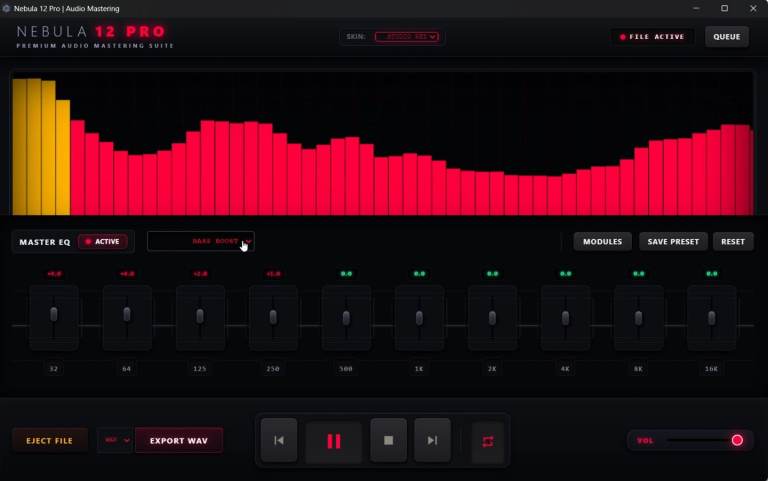Click the 125 Hz EQ band slider handle
This screenshot has height=481, width=768.
point(200,316)
